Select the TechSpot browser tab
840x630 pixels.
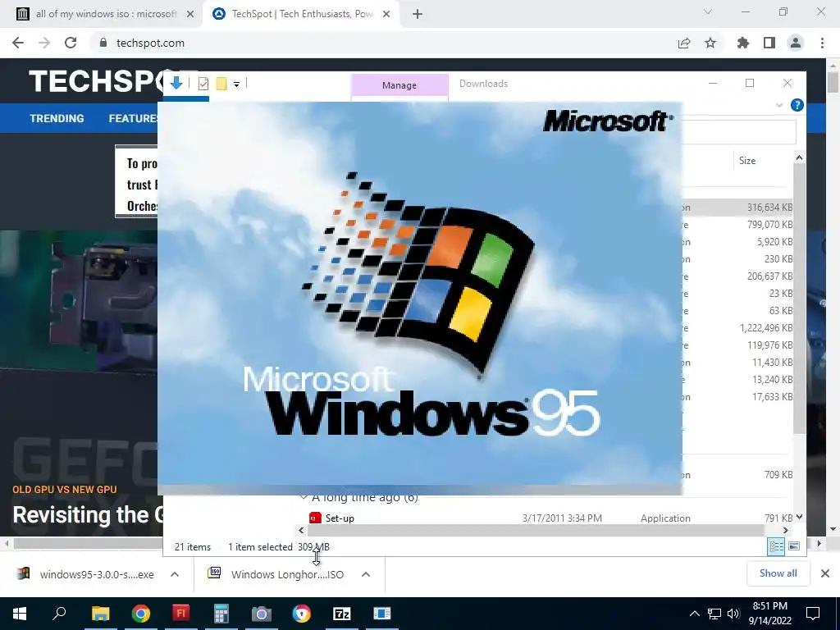pyautogui.click(x=302, y=14)
